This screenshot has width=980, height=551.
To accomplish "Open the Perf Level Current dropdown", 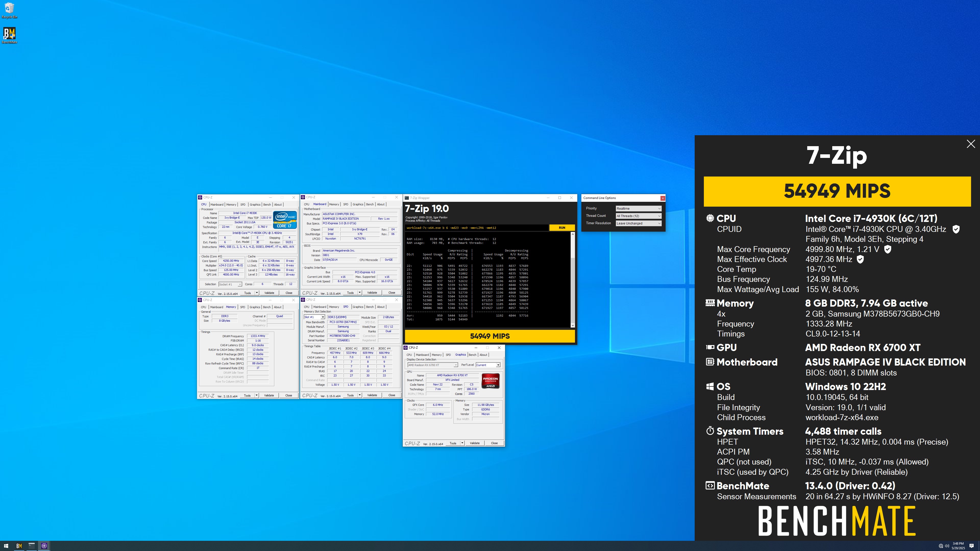I will click(488, 365).
